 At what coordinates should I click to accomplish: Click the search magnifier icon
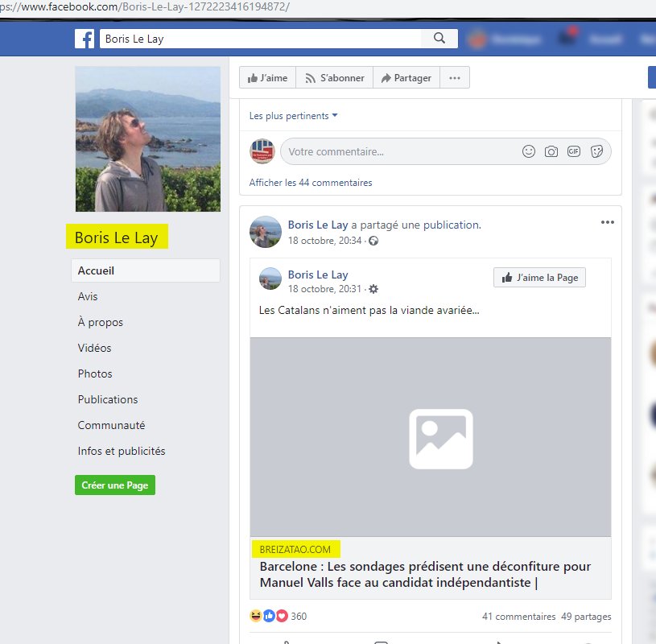click(439, 39)
